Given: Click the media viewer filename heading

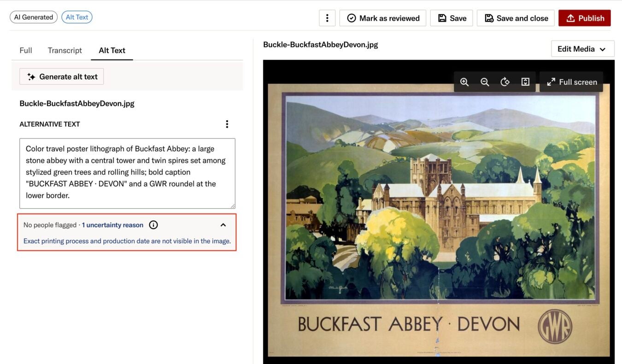Looking at the screenshot, I should point(321,45).
